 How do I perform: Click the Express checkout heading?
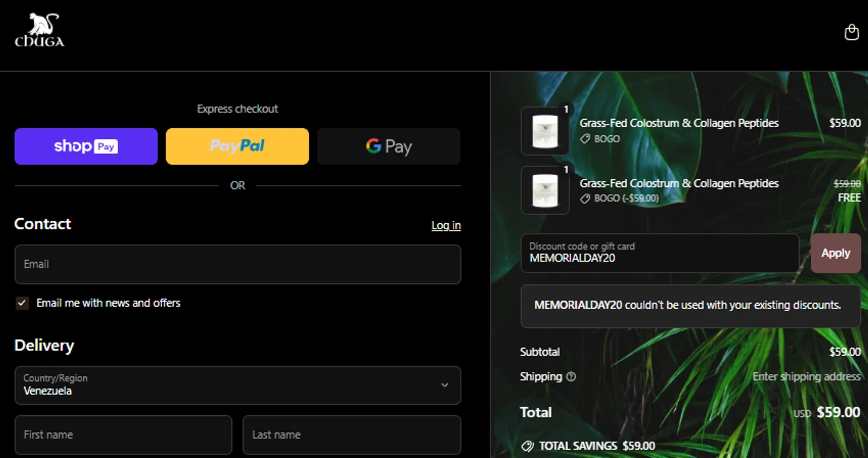click(237, 109)
